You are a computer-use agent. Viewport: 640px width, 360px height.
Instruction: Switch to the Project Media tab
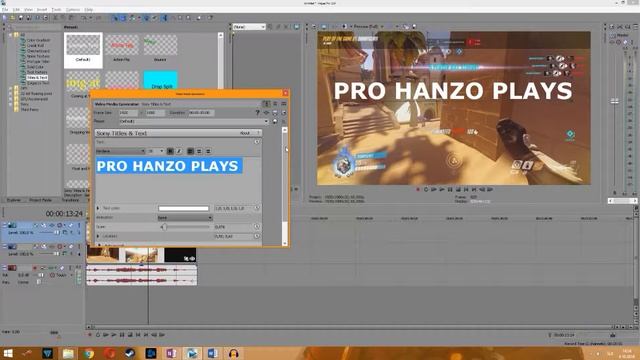point(40,200)
